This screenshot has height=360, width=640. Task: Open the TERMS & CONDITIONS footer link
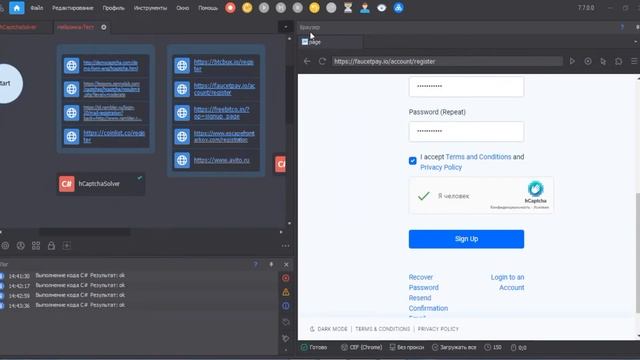(x=382, y=329)
